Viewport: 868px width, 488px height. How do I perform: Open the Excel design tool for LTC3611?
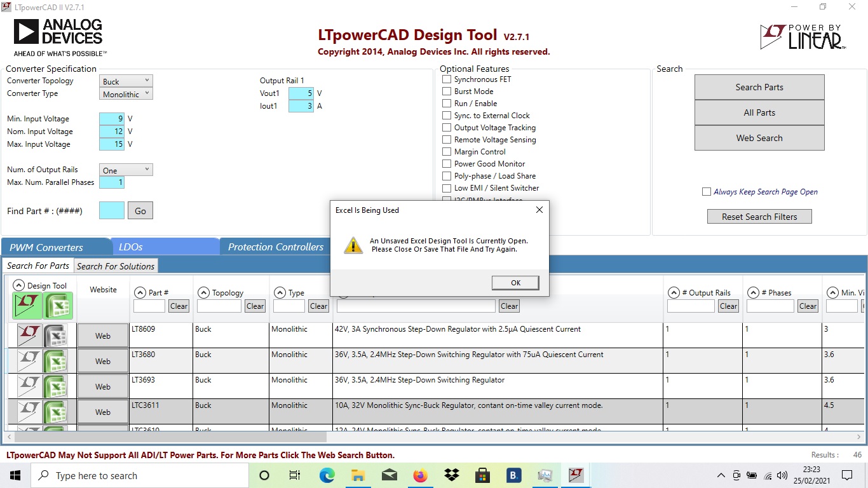(x=55, y=412)
